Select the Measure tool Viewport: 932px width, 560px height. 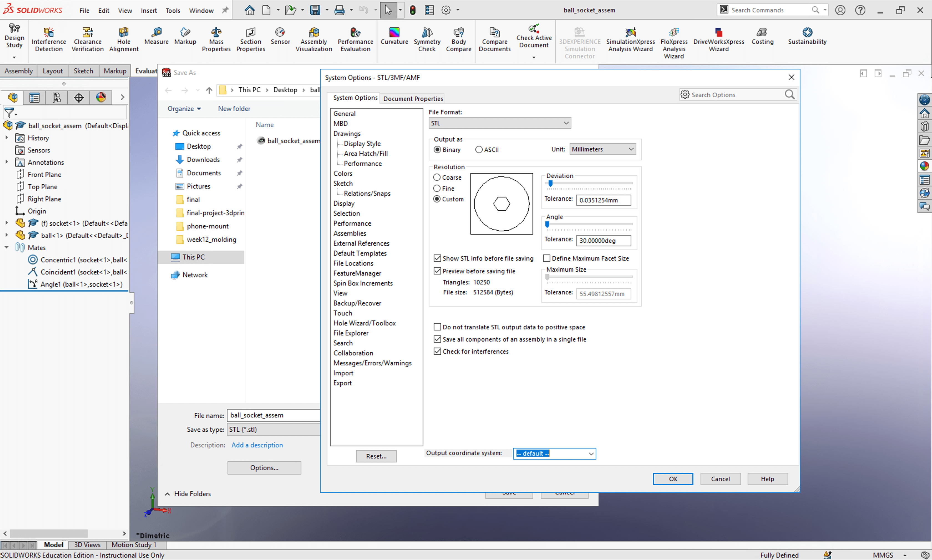pos(156,36)
